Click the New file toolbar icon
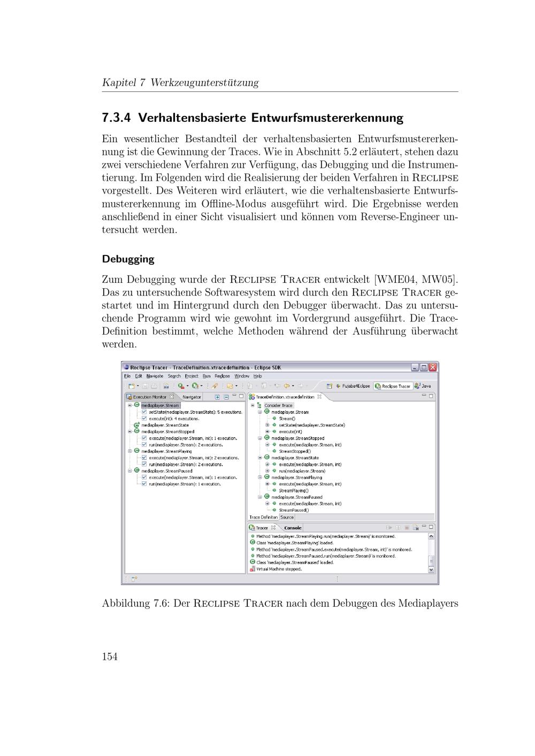The height and width of the screenshot is (756, 535). click(131, 385)
